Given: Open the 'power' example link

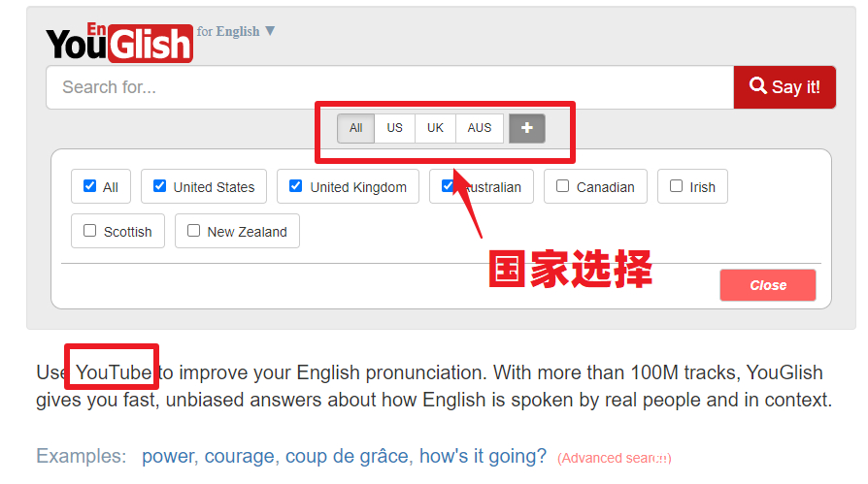Looking at the screenshot, I should point(169,456).
